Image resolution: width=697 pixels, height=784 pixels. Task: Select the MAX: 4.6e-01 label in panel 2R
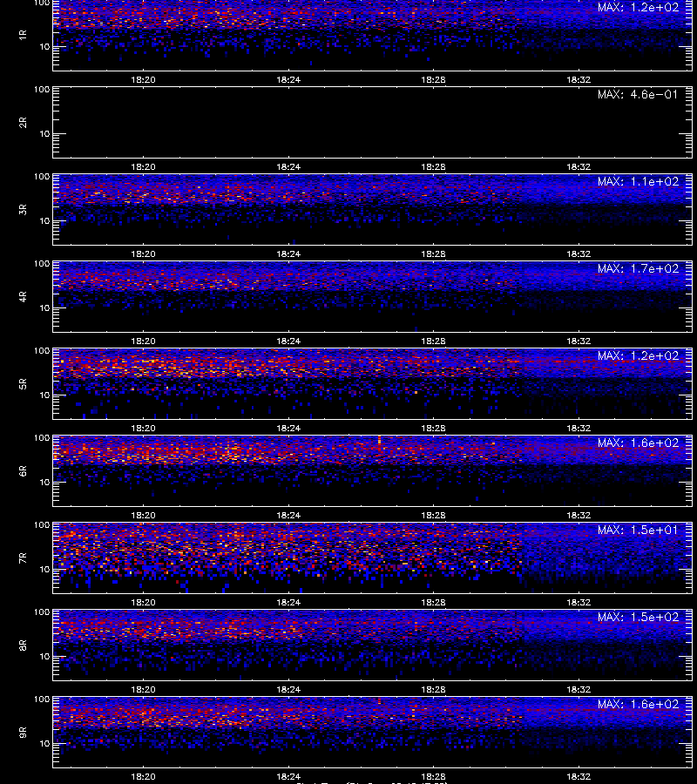pos(638,94)
